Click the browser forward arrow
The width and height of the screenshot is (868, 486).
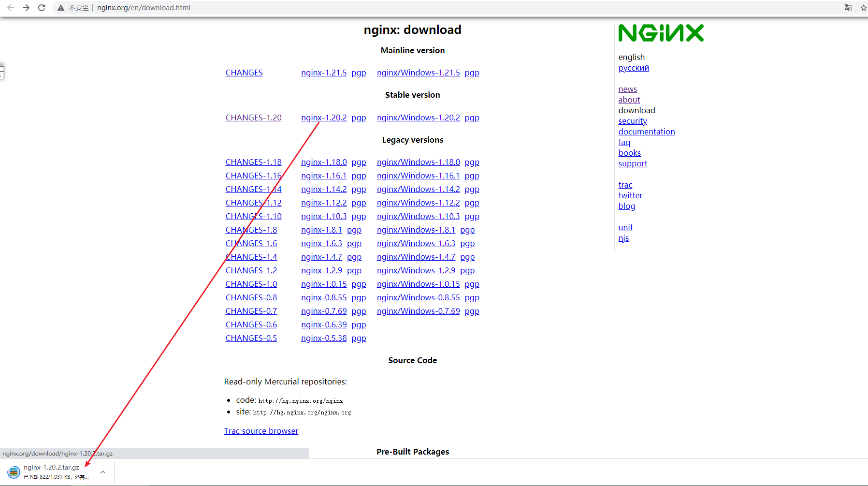coord(26,8)
